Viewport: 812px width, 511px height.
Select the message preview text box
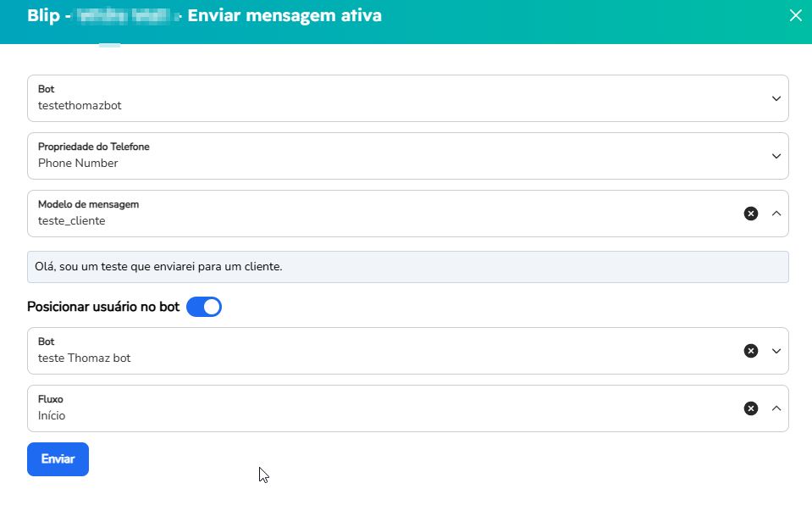click(407, 267)
